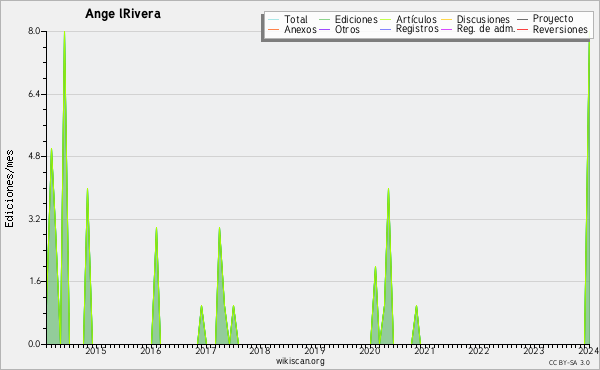Click the 2015 x-axis label

pyautogui.click(x=96, y=350)
